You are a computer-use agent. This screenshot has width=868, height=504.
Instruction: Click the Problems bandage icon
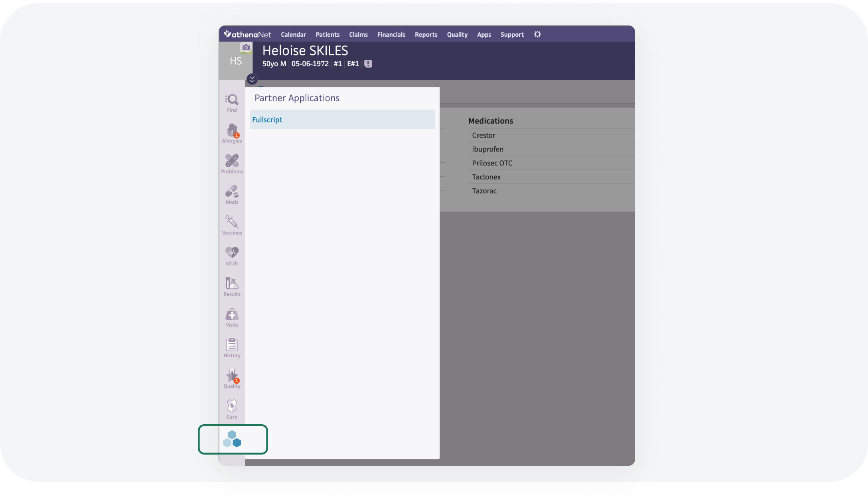click(x=231, y=163)
